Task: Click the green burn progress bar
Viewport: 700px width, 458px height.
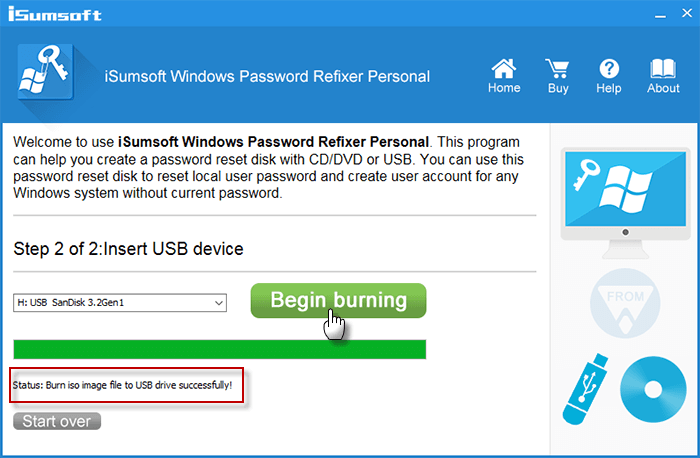Action: (x=219, y=349)
